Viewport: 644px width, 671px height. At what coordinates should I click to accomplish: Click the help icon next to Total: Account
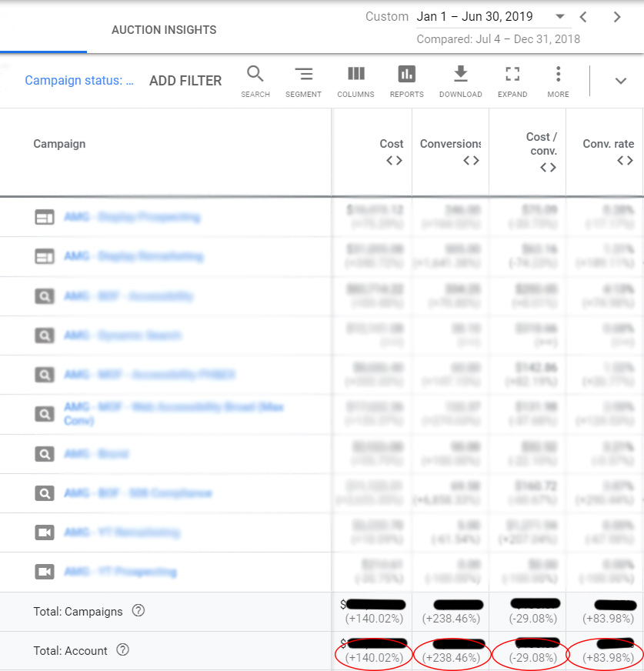point(123,650)
